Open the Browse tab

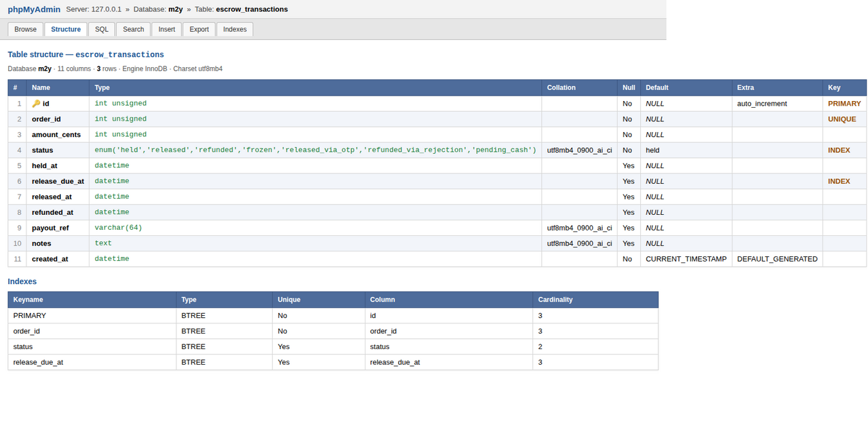tap(25, 29)
